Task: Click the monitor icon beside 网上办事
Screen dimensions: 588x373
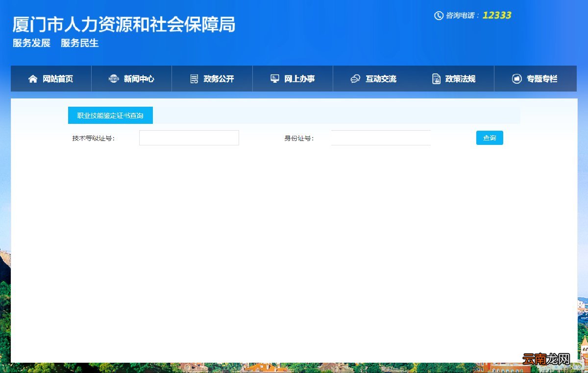Action: coord(275,78)
